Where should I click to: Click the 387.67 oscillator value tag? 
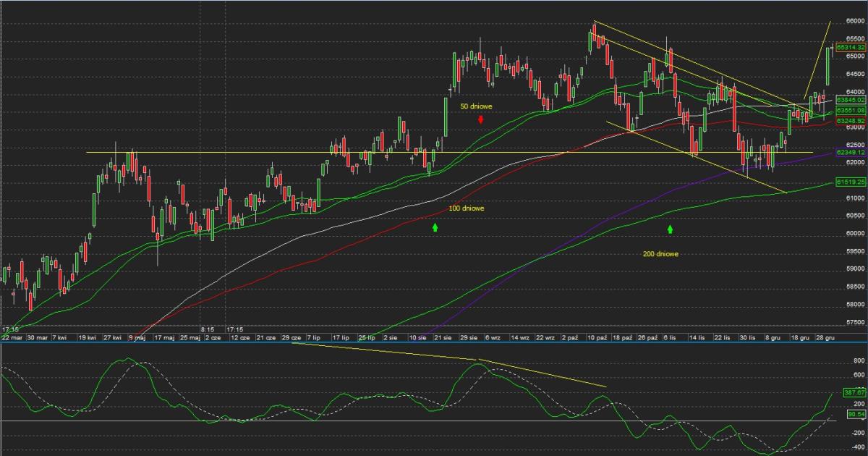tap(854, 392)
